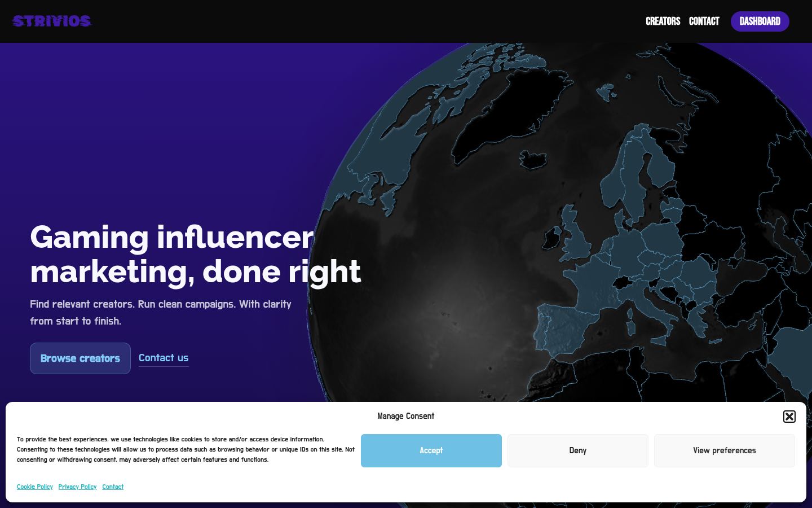
Task: Follow the Contact us link
Action: tap(164, 358)
